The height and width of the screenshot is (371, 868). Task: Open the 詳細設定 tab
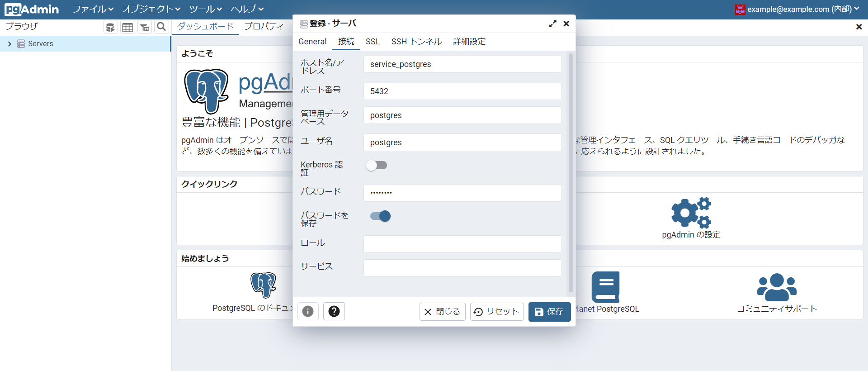coord(469,42)
